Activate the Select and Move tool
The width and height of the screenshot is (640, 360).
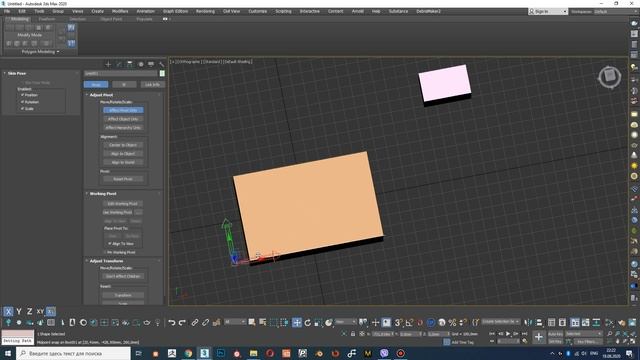(297, 322)
